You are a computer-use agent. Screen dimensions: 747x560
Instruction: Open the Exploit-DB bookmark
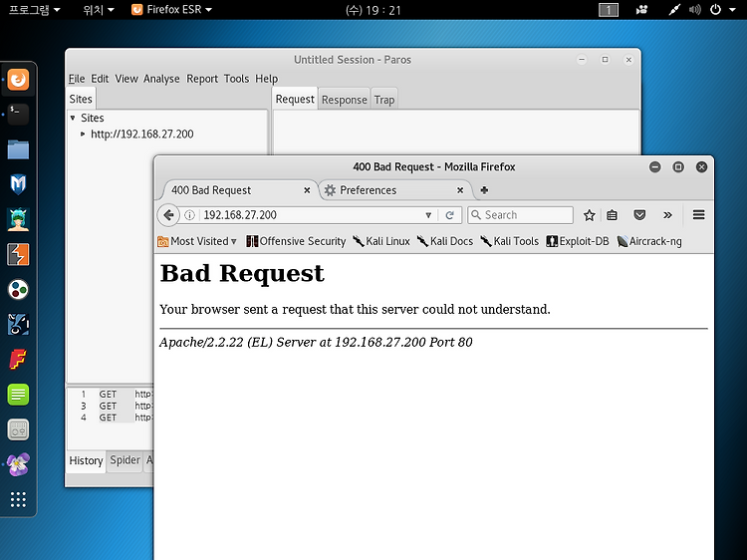578,241
